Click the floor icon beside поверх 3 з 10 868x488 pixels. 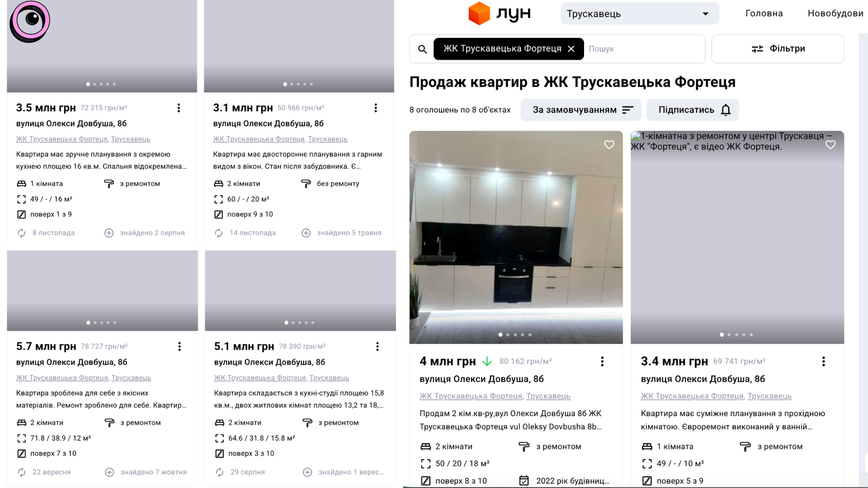pyautogui.click(x=220, y=454)
